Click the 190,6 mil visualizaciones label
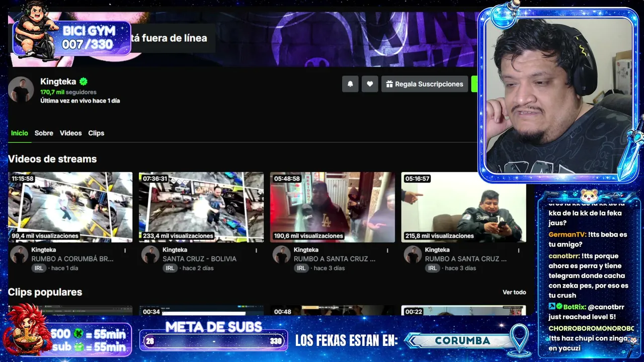This screenshot has height=362, width=644. tap(308, 236)
